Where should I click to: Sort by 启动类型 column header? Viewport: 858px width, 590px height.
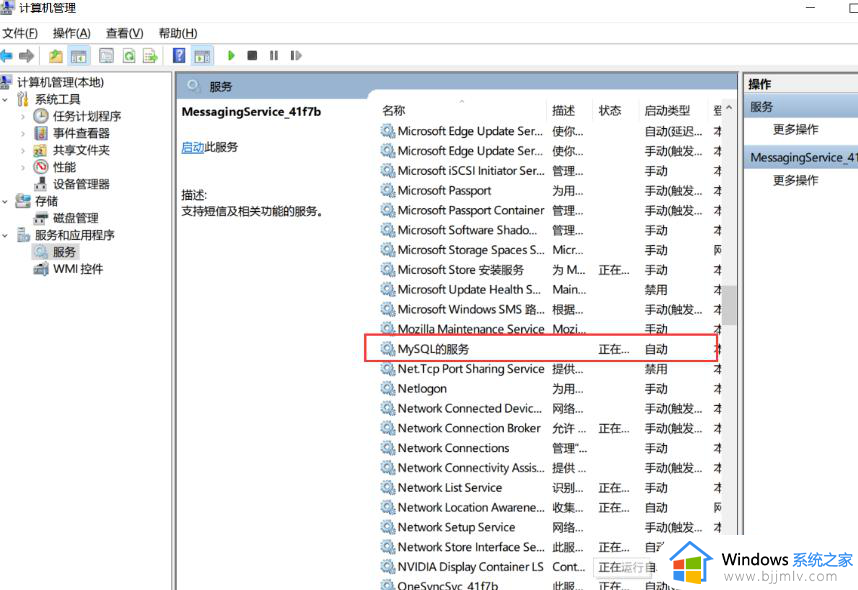(667, 111)
